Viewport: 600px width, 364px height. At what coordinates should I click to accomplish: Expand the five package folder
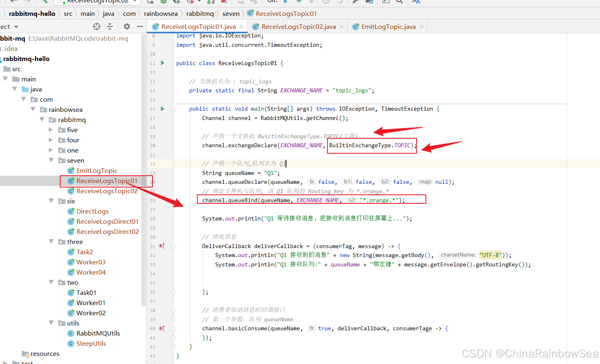click(x=51, y=130)
